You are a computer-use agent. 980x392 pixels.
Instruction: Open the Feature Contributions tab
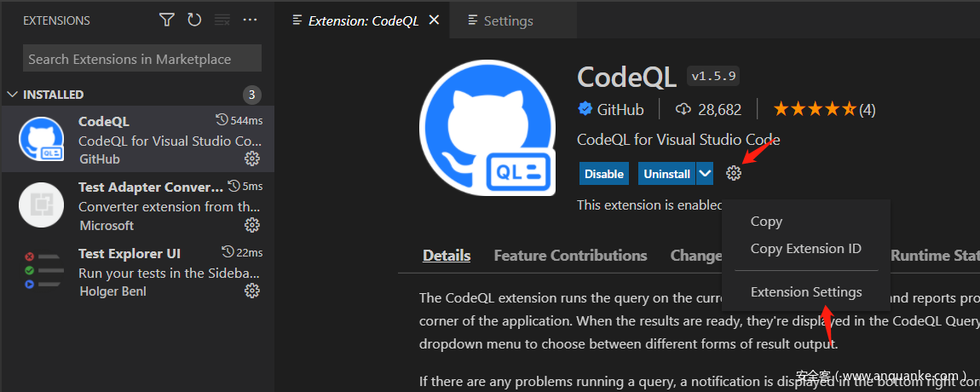[x=570, y=256]
